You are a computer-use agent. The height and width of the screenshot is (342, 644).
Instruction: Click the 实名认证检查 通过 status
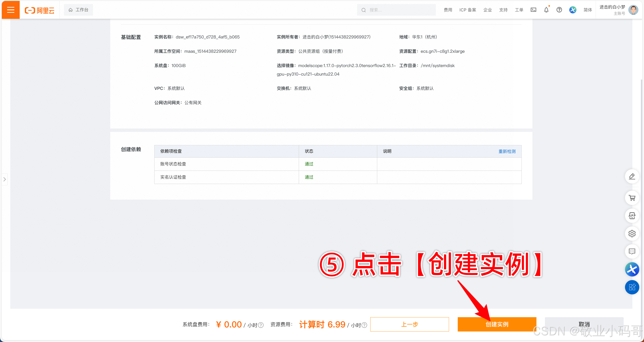pyautogui.click(x=309, y=177)
